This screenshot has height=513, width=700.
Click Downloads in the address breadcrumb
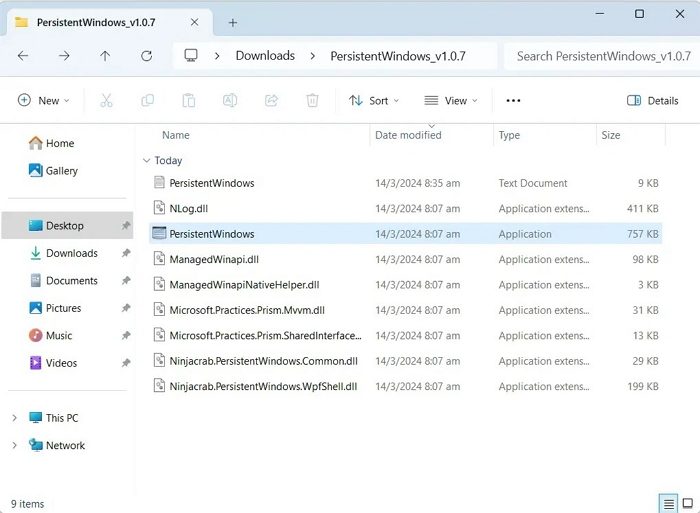click(x=265, y=56)
